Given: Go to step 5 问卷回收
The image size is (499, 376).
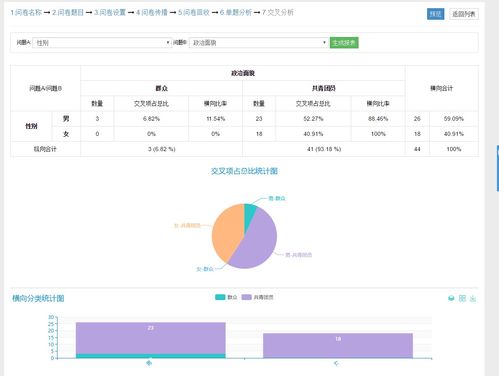Looking at the screenshot, I should [x=194, y=13].
